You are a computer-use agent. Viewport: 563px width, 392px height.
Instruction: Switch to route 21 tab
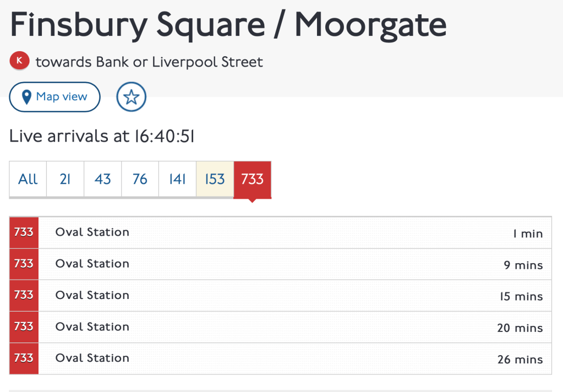(x=65, y=179)
